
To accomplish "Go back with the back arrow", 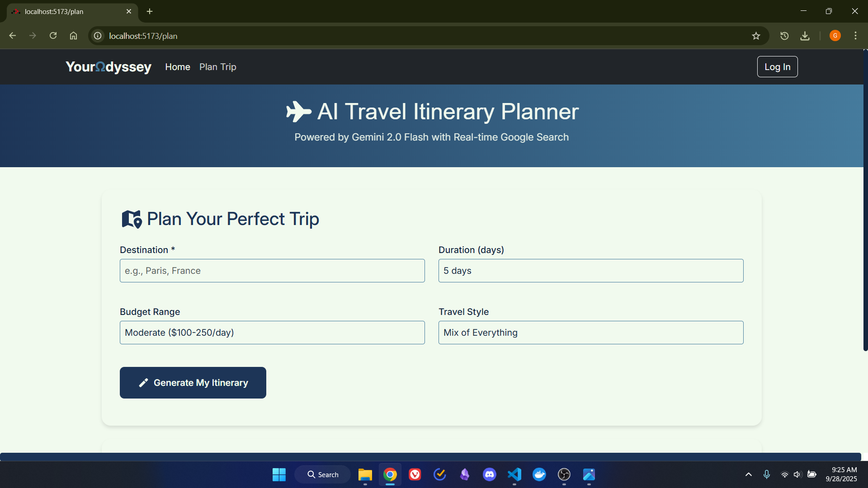I will 12,36.
